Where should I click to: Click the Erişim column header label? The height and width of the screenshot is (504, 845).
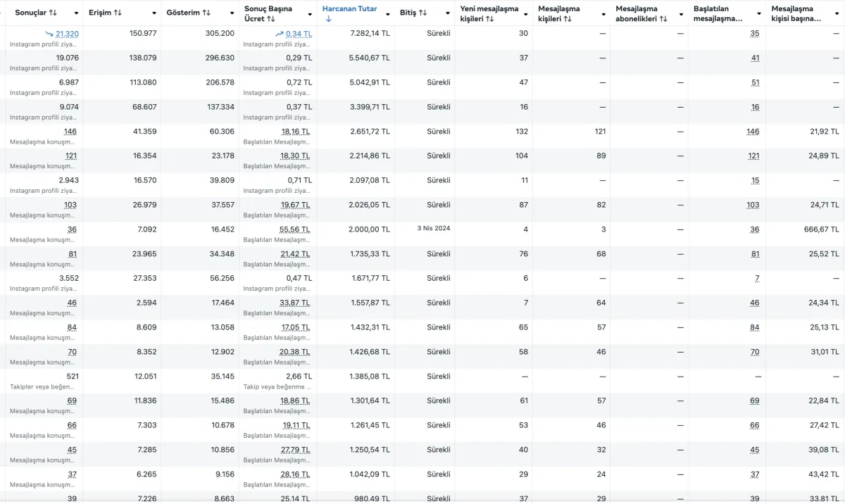(x=100, y=13)
